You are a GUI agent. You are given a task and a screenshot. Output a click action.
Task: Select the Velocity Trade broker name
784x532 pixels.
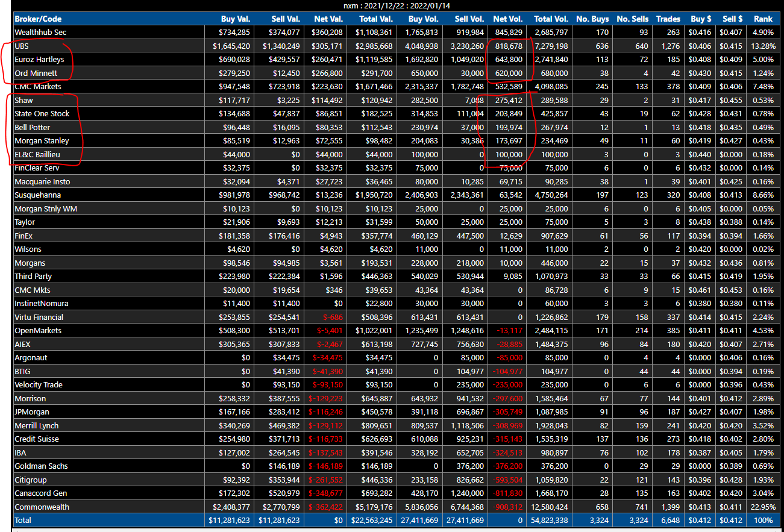point(39,384)
